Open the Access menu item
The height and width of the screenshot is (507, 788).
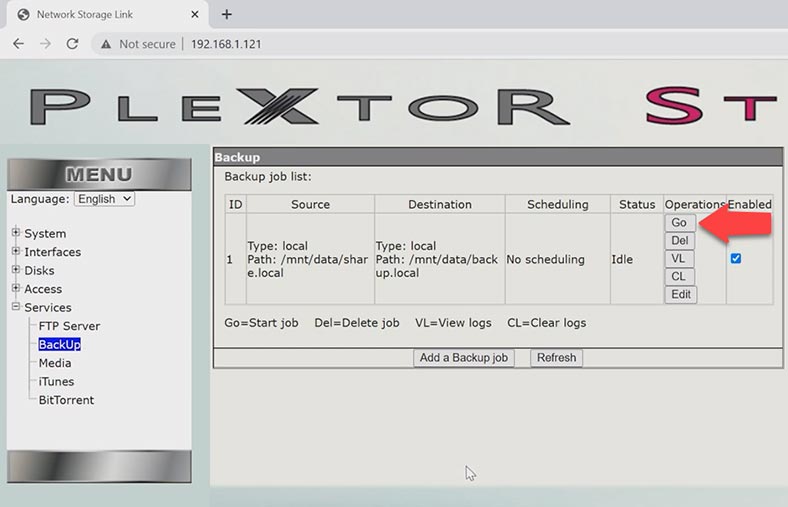tap(43, 289)
